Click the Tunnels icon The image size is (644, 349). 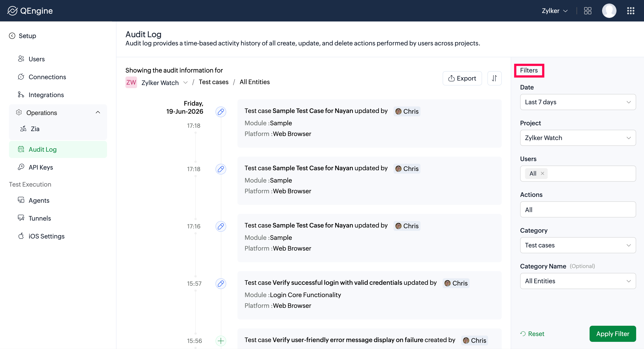tap(21, 218)
